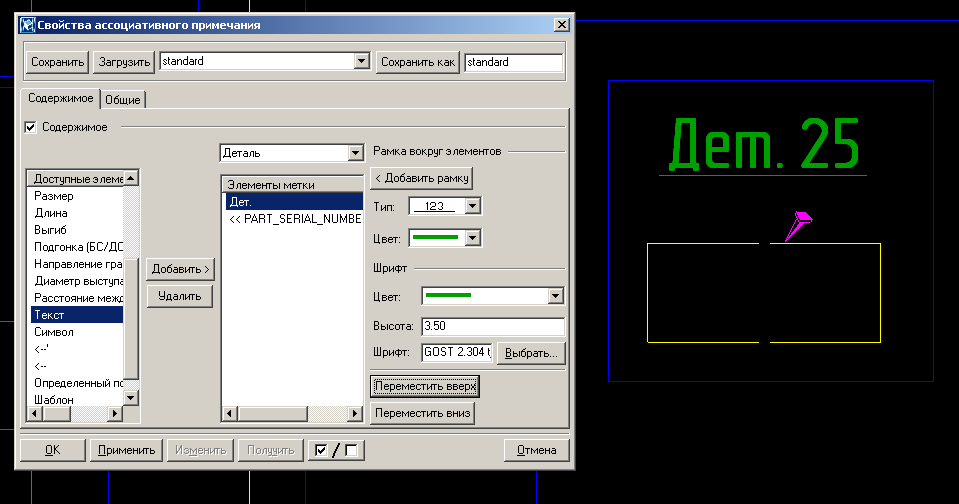Screen dimensions: 959x504
Task: Switch to the Содержимое tab
Action: coord(61,98)
